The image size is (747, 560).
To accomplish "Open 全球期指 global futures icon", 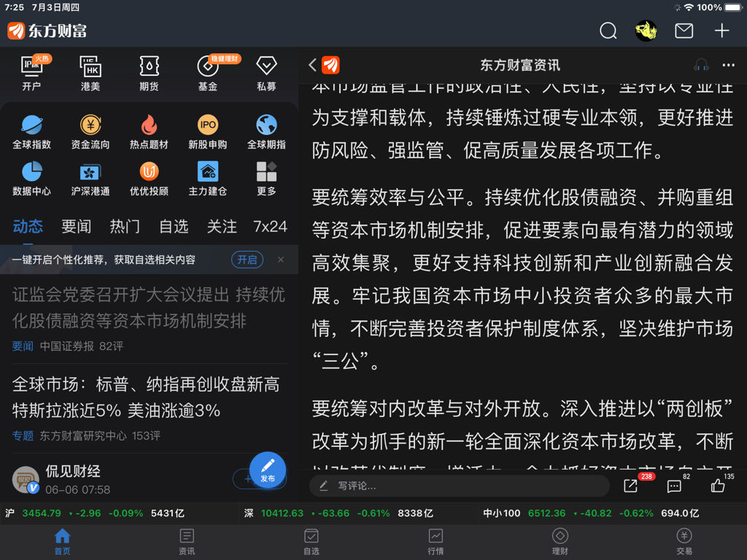I will click(266, 132).
